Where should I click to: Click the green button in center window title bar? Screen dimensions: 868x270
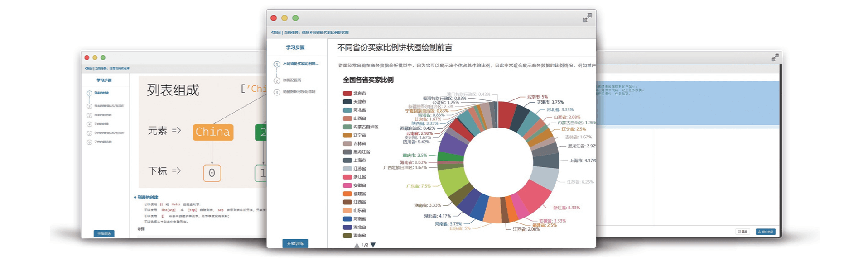pyautogui.click(x=295, y=18)
